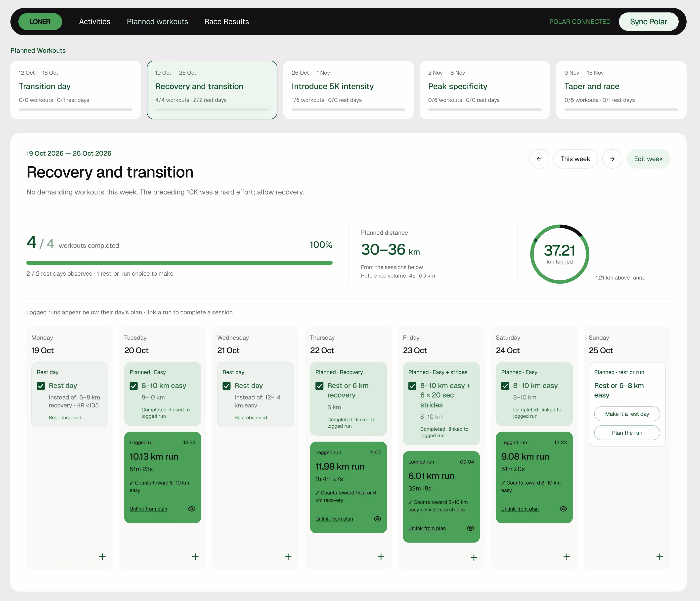700x601 pixels.
Task: Click the POLAR CONNECTED status text
Action: [x=580, y=22]
